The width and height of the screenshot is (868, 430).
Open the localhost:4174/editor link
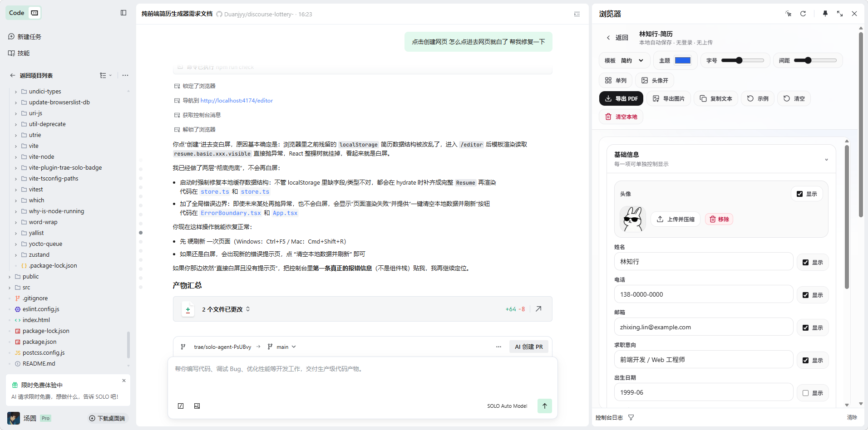point(237,101)
